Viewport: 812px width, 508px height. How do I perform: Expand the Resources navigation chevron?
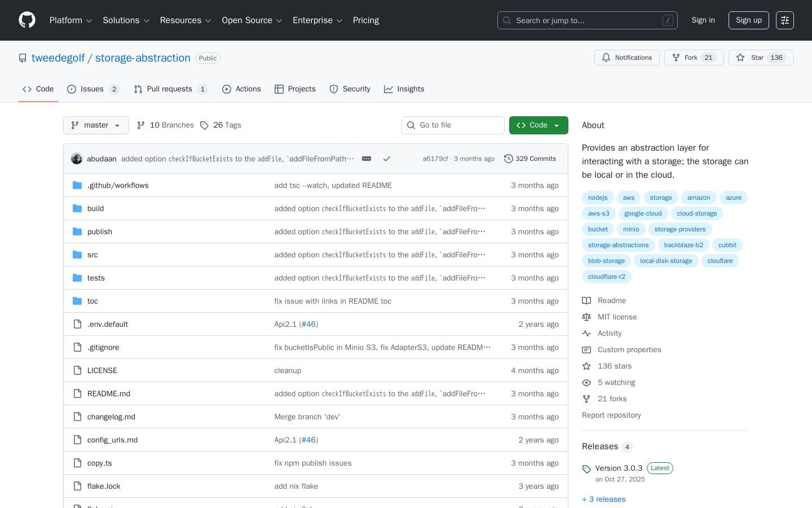coord(208,20)
